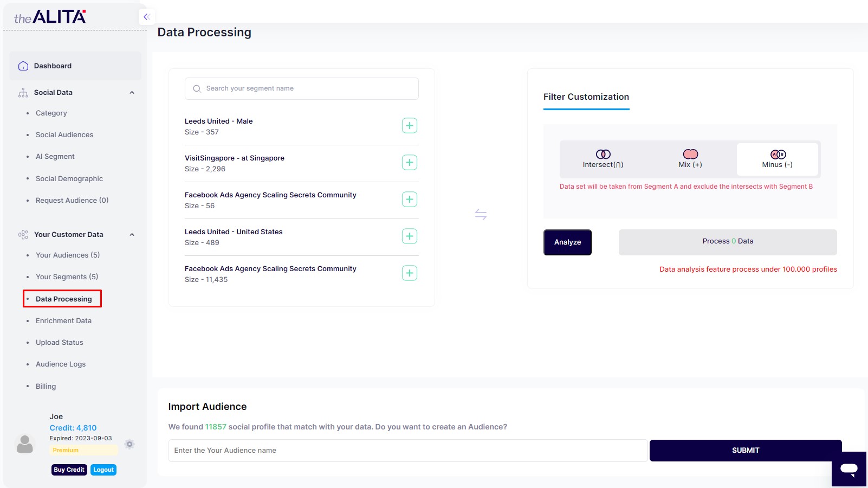Add VisitSingapore - at Singapore segment plus icon
This screenshot has width=868, height=488.
(410, 163)
